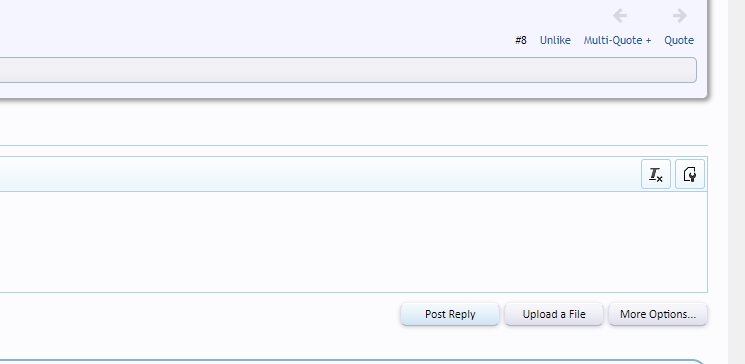The width and height of the screenshot is (745, 364).
Task: Click the page vertical scrollbar track
Action: (736, 182)
